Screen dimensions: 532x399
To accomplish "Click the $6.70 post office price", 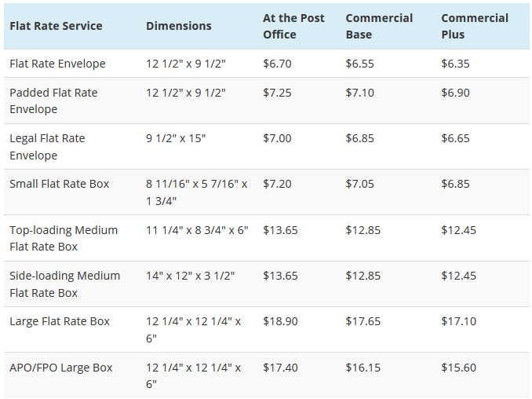I will coord(277,64).
